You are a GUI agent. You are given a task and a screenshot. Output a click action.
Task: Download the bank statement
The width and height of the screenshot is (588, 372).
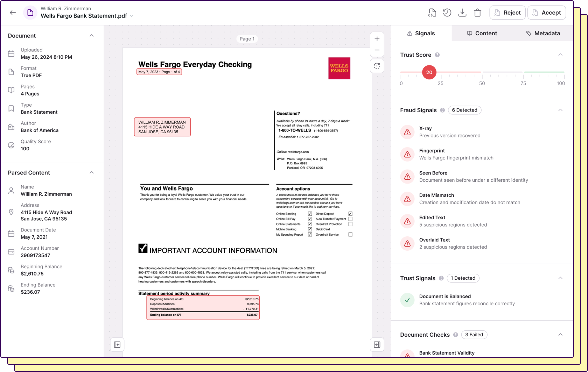tap(462, 13)
